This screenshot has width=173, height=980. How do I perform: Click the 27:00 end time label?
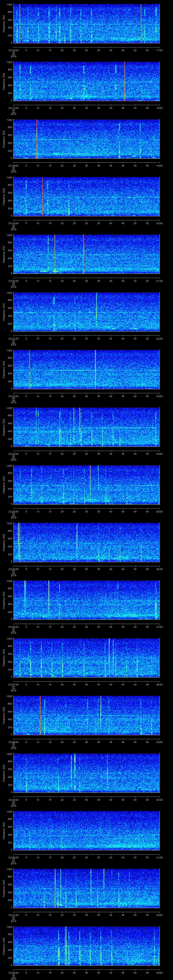pos(159,627)
